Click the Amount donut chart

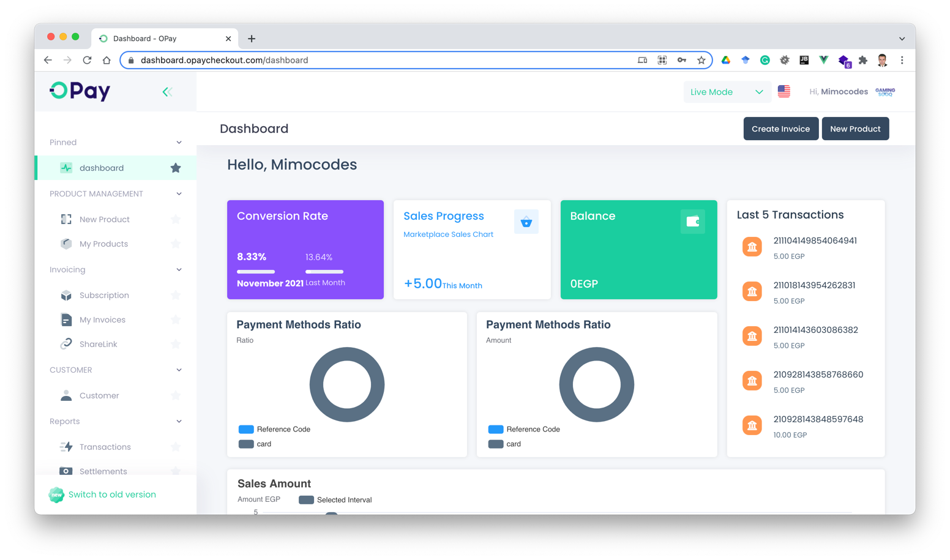click(597, 384)
